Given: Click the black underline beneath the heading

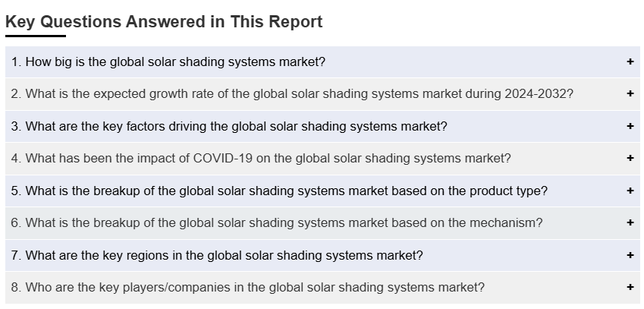Looking at the screenshot, I should (x=36, y=36).
